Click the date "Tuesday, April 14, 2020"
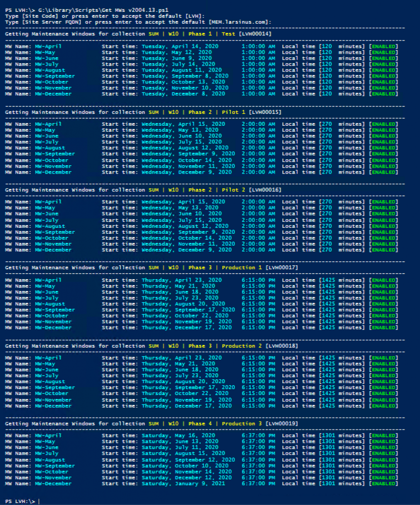The height and width of the screenshot is (505, 420). (x=180, y=46)
